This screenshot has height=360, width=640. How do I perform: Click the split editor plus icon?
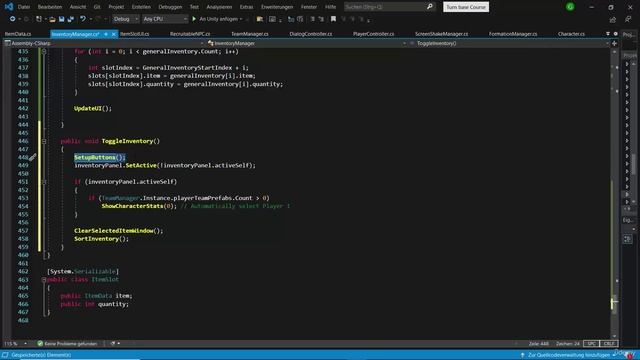[614, 43]
